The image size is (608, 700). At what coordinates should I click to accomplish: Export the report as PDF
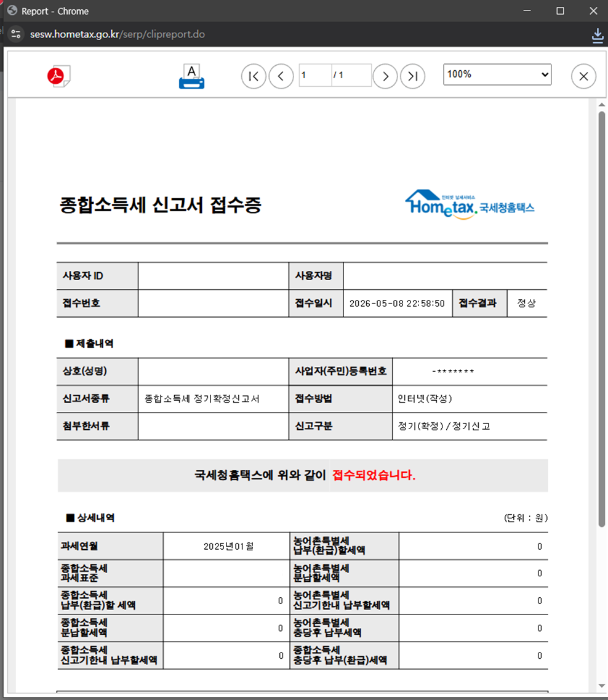pyautogui.click(x=58, y=76)
